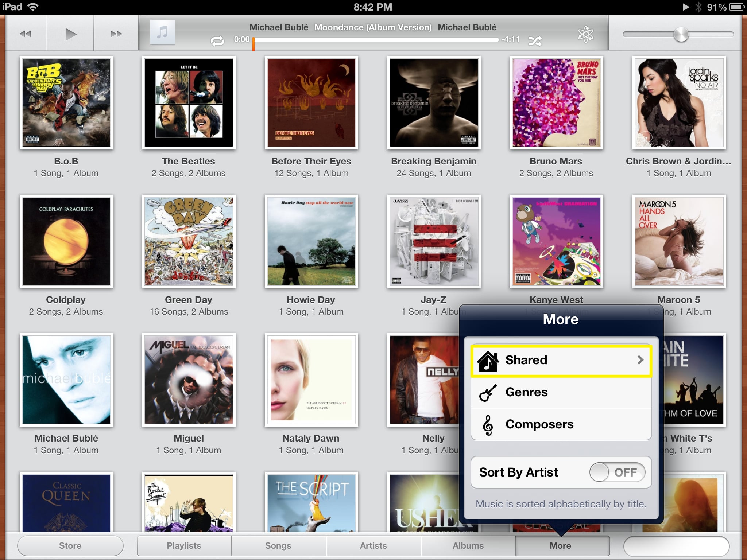Toggle the repeat icon
This screenshot has width=747, height=560.
click(x=217, y=41)
